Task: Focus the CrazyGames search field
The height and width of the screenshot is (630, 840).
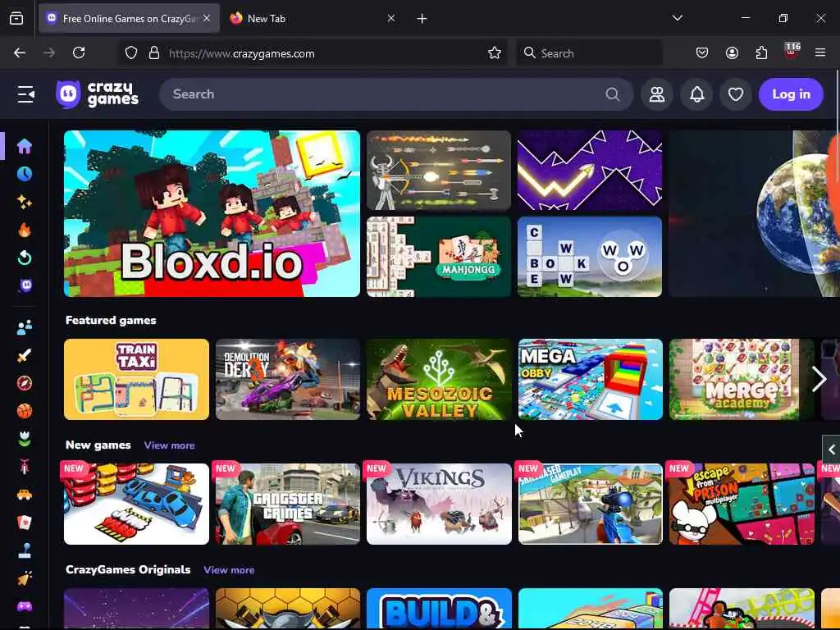Action: click(396, 94)
